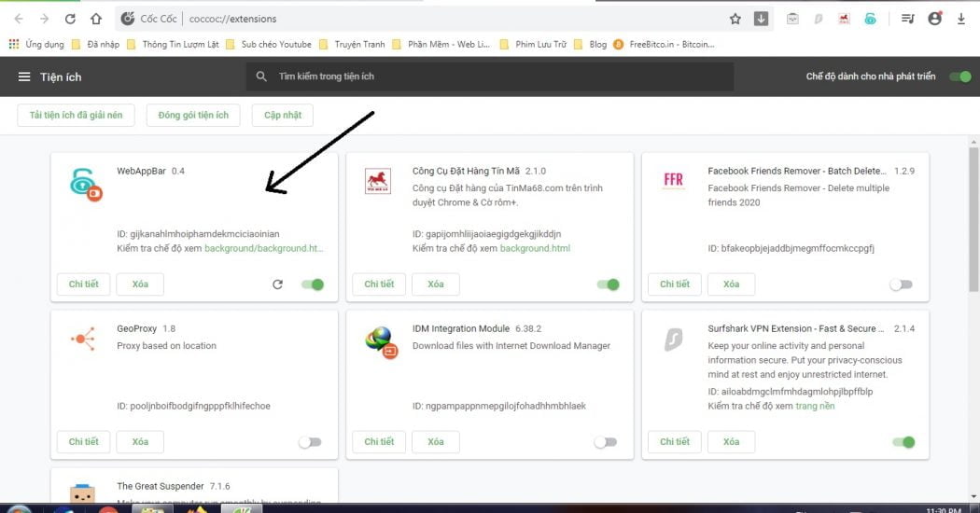Click the FFR Facebook Friends Remover logo
980x513 pixels.
673,181
